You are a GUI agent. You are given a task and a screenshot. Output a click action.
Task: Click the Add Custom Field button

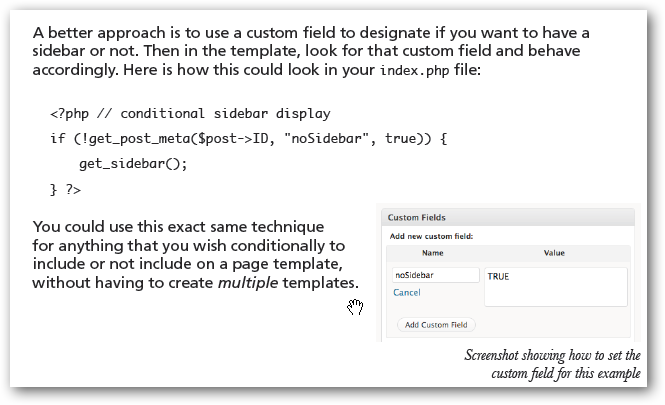coord(436,325)
